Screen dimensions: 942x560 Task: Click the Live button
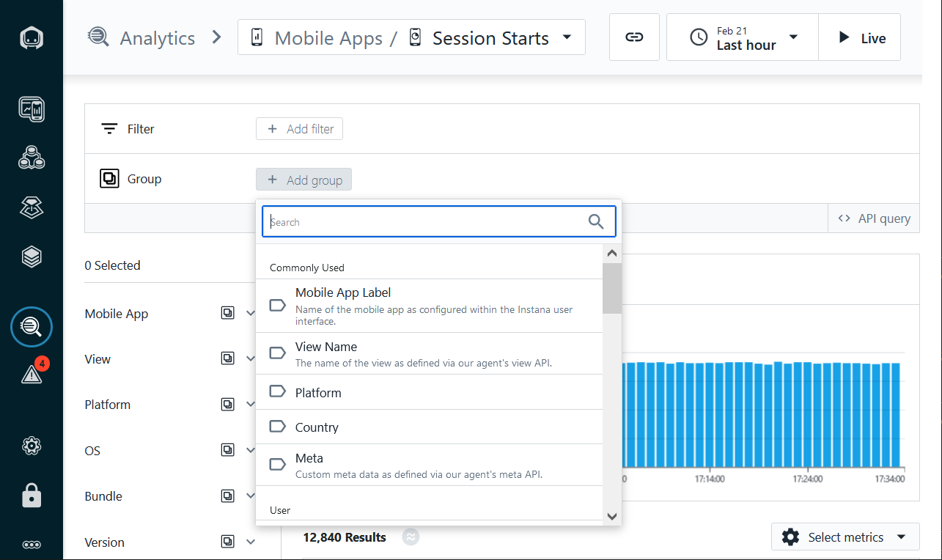pos(859,37)
